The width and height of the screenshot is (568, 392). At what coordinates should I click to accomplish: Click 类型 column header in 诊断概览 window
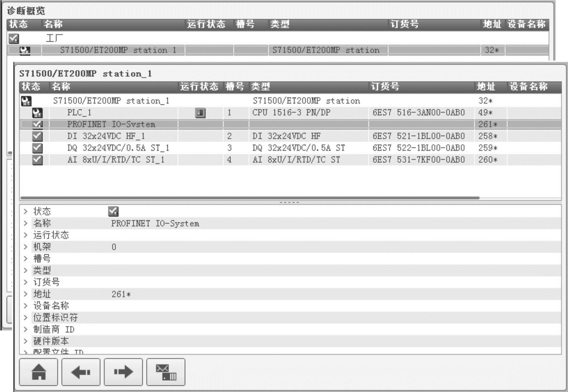click(328, 24)
